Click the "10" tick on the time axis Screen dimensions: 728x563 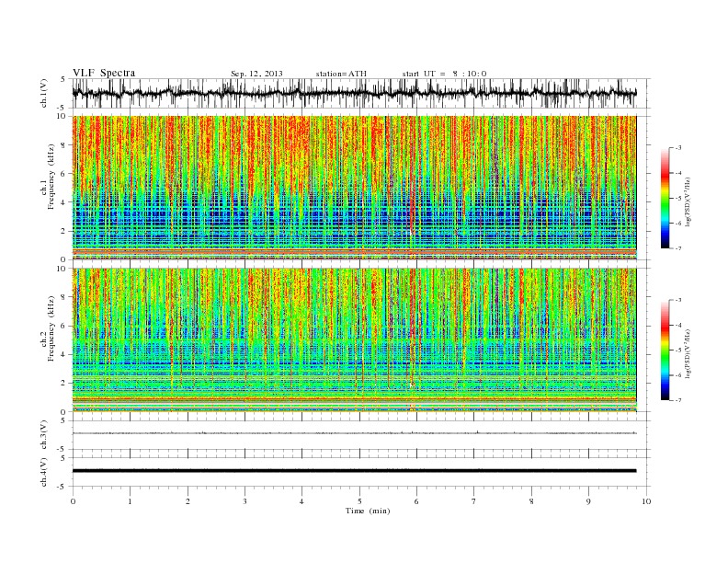pos(646,501)
